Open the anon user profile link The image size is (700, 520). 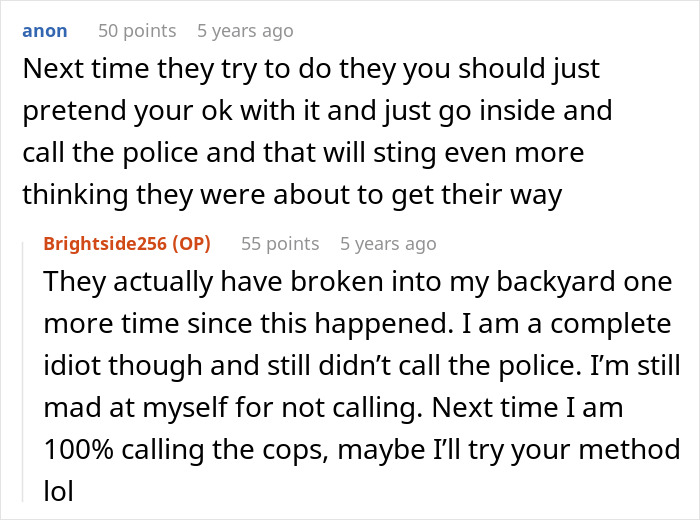coord(45,31)
